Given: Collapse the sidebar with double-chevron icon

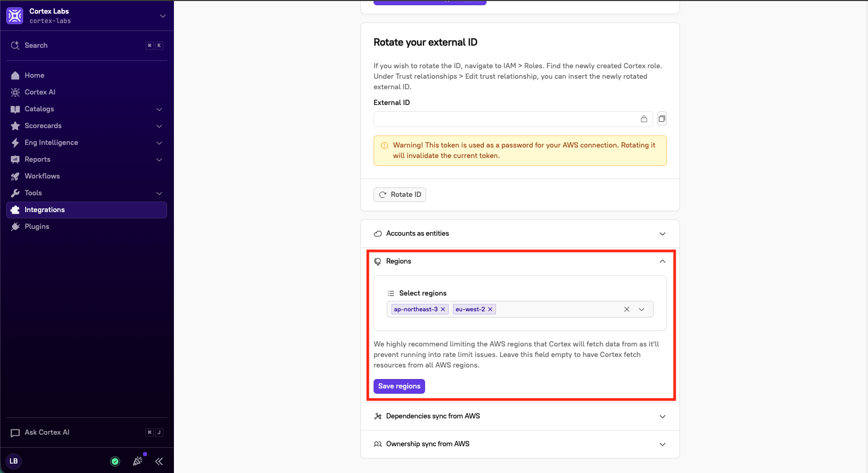Looking at the screenshot, I should click(159, 461).
